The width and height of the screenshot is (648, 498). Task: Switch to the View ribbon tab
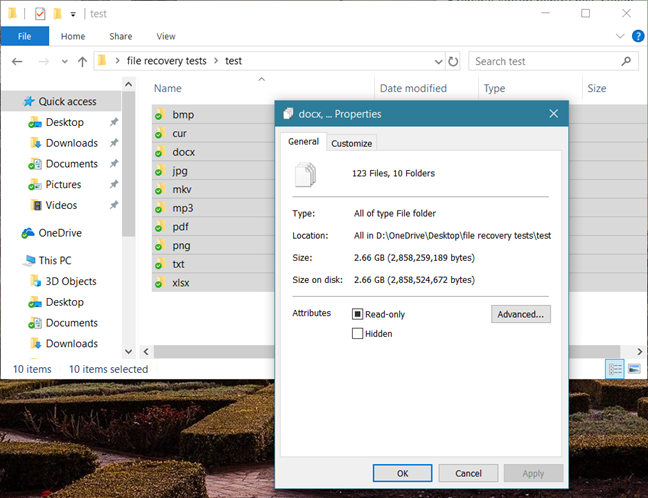coord(166,36)
